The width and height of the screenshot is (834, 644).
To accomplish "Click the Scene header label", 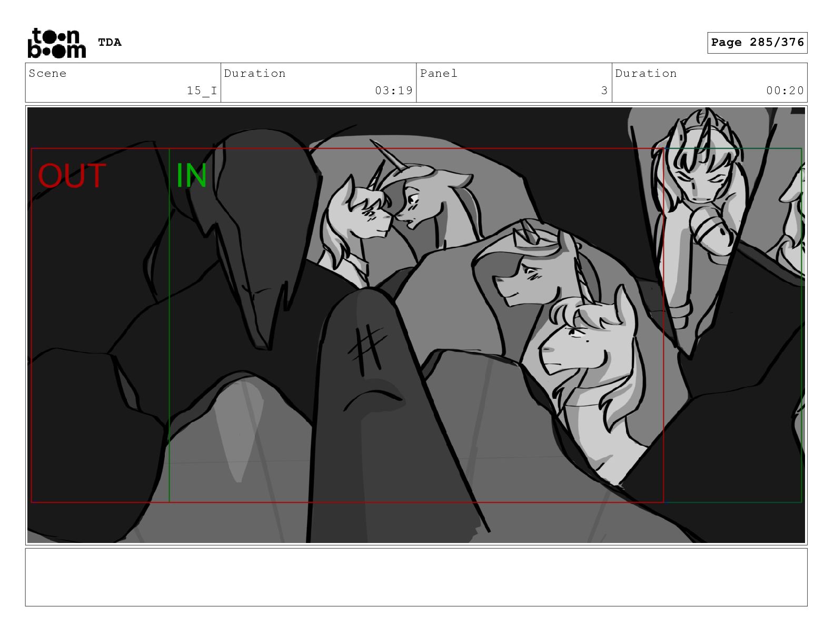I will [48, 73].
